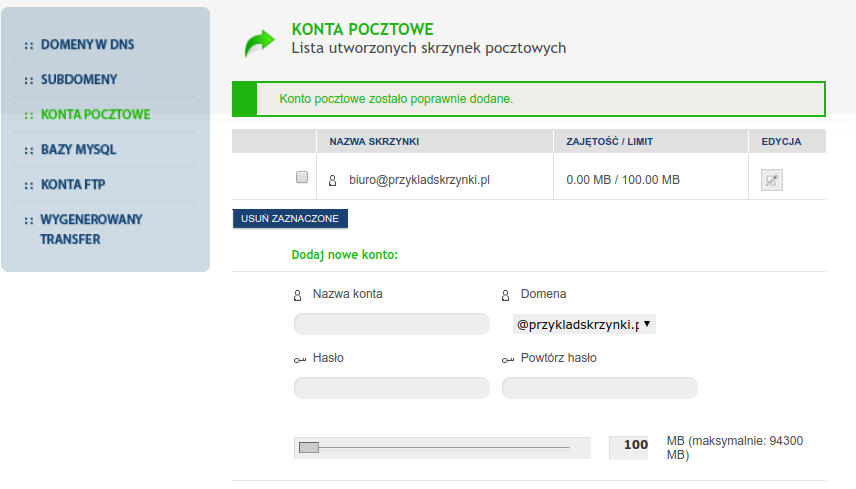Image resolution: width=856 pixels, height=489 pixels.
Task: Click the green arrow icon beside Konta Pocztowe
Action: [259, 43]
